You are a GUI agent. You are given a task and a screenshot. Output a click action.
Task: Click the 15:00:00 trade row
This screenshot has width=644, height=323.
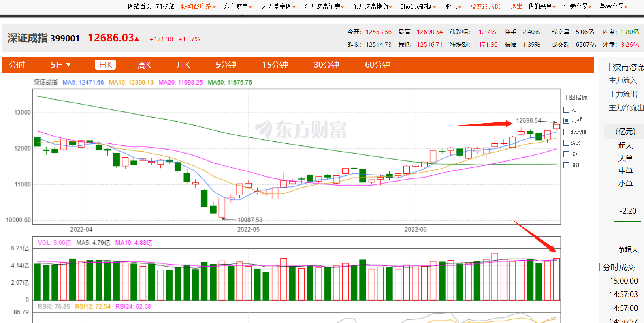pyautogui.click(x=624, y=281)
